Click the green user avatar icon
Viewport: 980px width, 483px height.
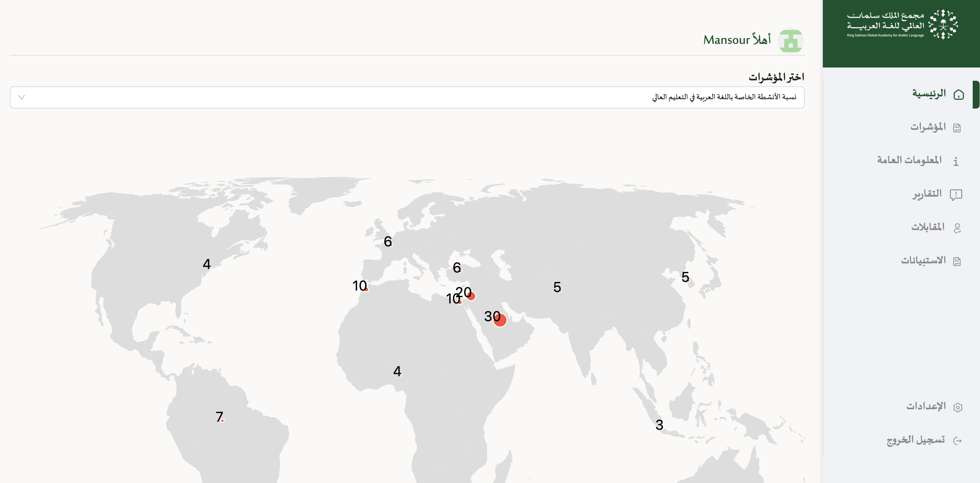tap(790, 41)
